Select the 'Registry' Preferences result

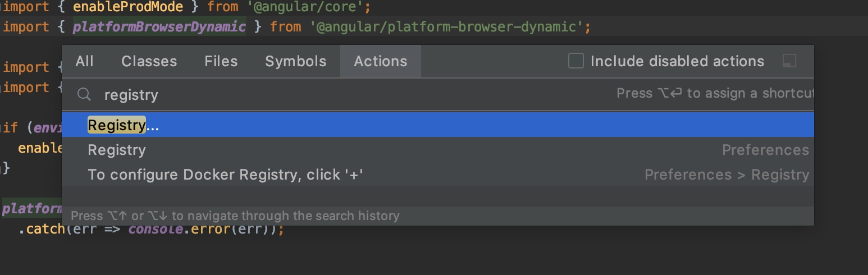pos(438,150)
